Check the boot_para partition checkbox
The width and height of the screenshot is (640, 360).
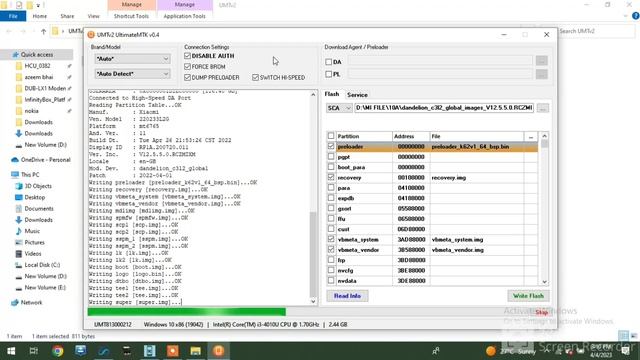pyautogui.click(x=331, y=167)
